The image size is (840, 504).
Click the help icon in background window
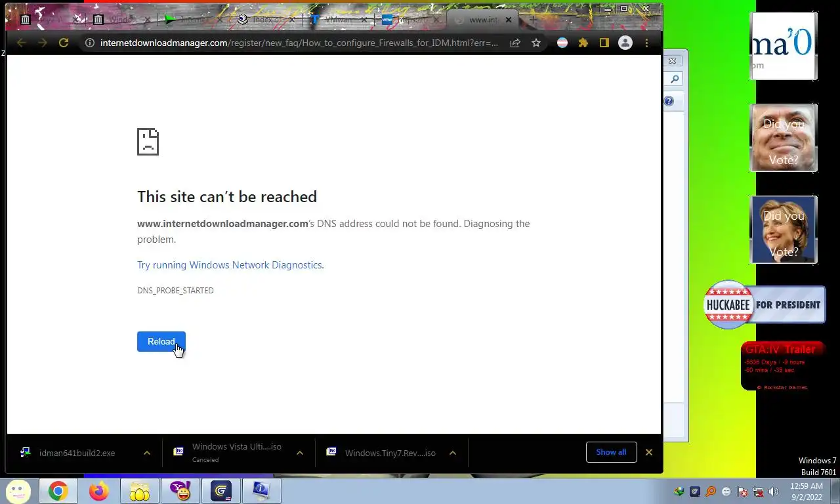669,101
